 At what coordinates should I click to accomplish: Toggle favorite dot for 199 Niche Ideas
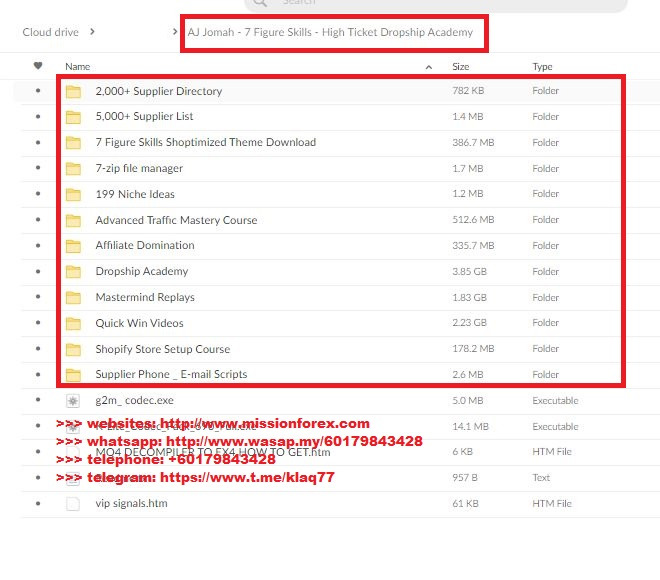tap(38, 195)
